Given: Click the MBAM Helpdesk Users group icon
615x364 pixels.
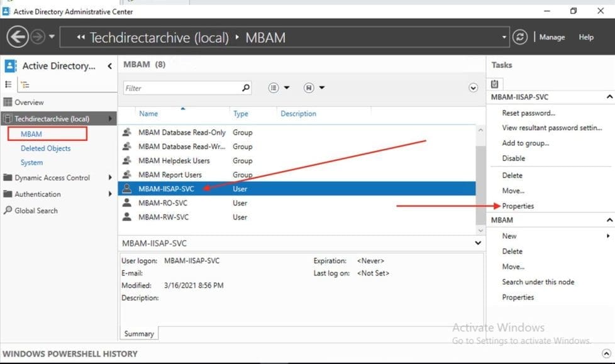Looking at the screenshot, I should coord(127,161).
